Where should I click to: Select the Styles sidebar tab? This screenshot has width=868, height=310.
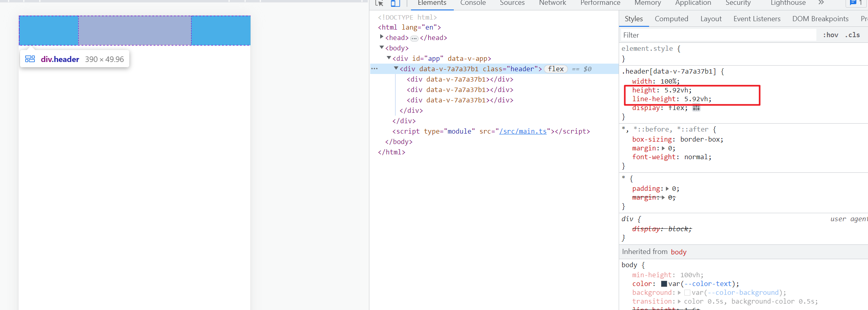point(634,19)
